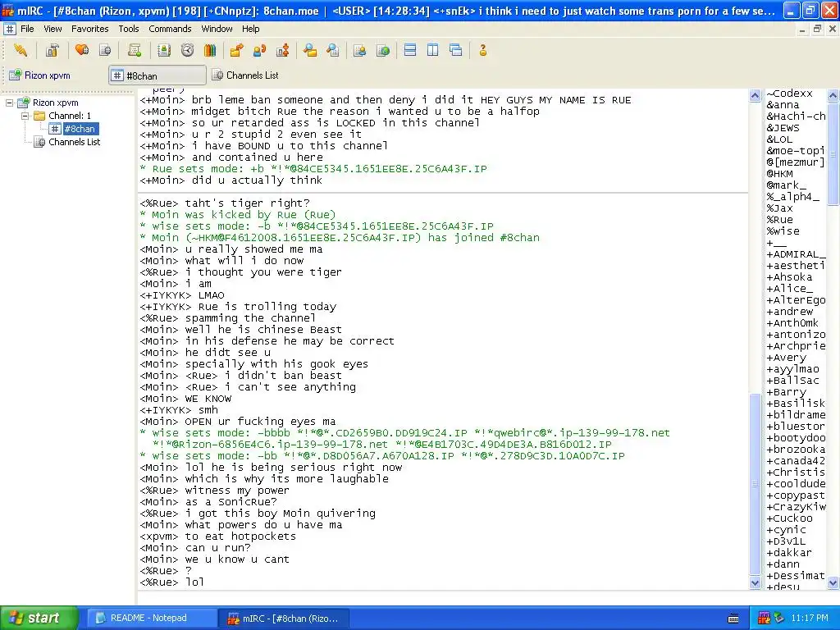Tile windows vertically toolbar icon
Screen dimensions: 840x630
(x=433, y=50)
